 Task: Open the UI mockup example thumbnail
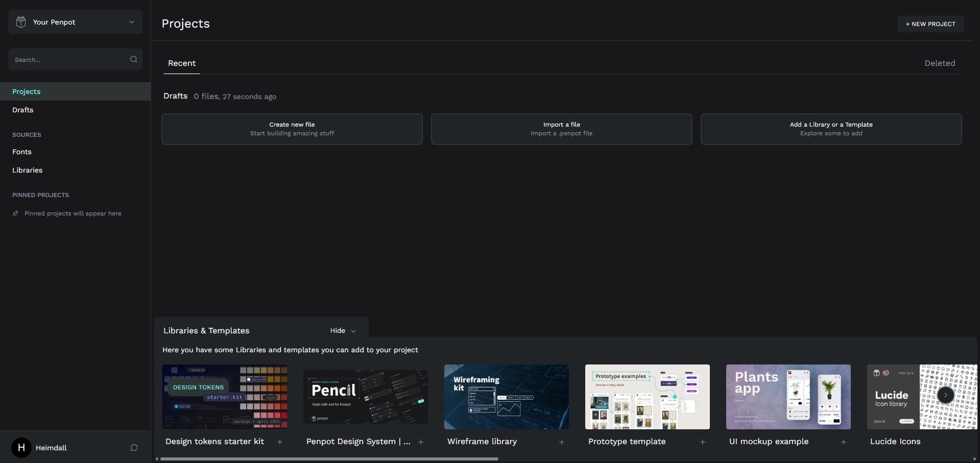click(x=788, y=397)
